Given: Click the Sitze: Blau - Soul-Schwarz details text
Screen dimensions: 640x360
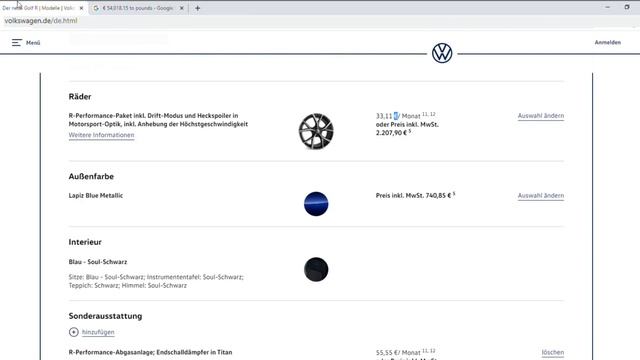Looking at the screenshot, I should tap(156, 281).
